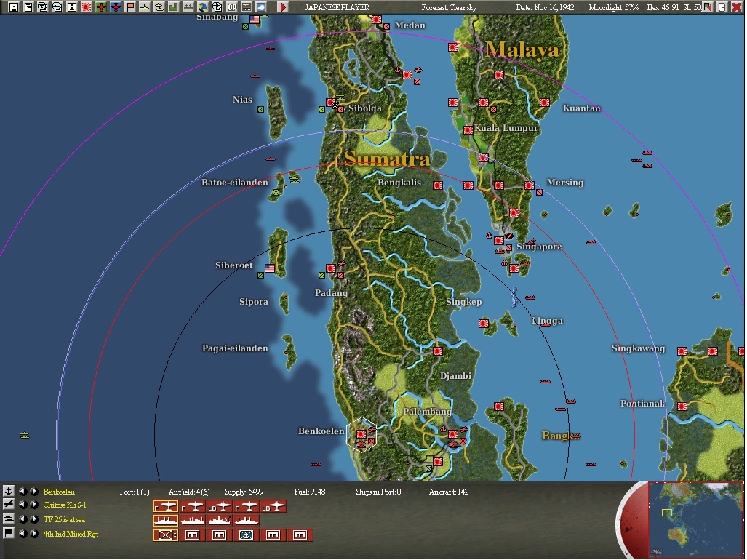Click next arrow next to Chitose Ku S-1
This screenshot has width=747, height=560.
(x=34, y=504)
